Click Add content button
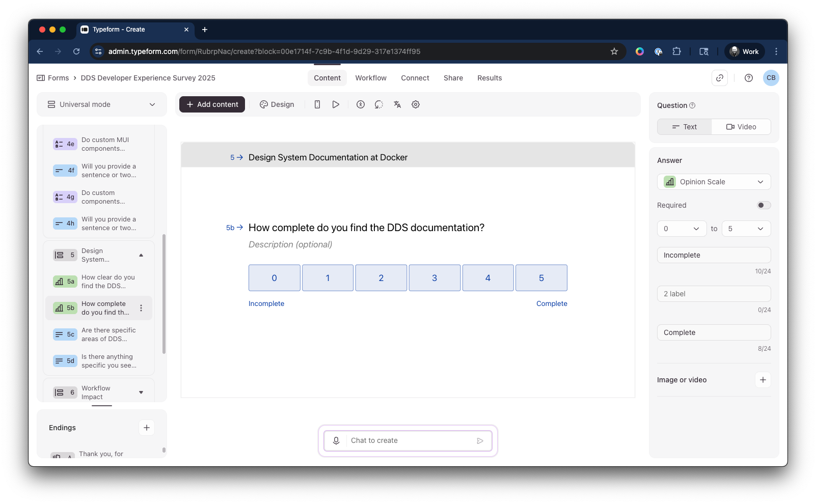 [x=212, y=104]
